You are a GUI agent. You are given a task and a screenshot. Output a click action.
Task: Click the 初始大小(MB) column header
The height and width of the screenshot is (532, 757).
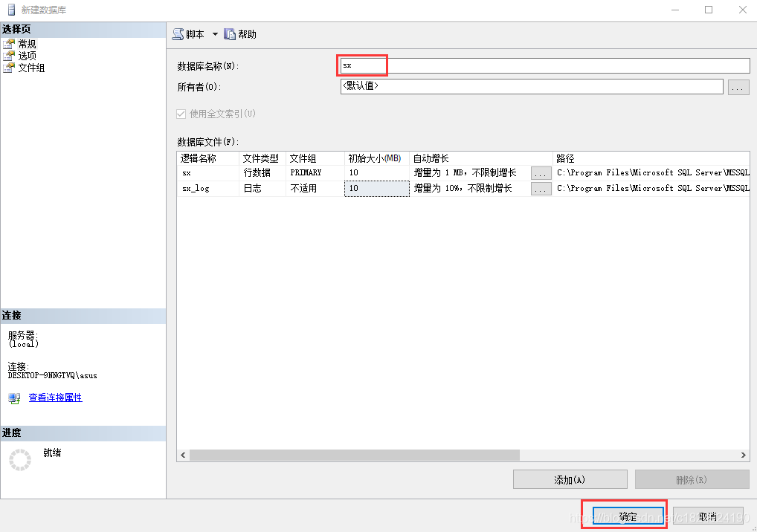click(x=377, y=158)
